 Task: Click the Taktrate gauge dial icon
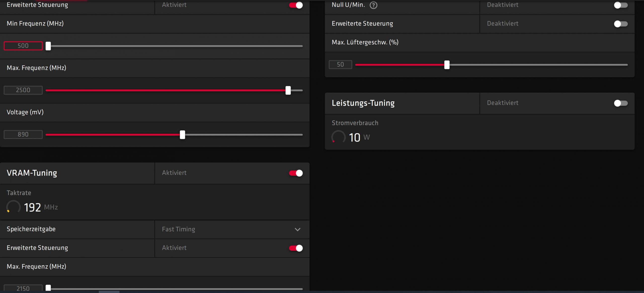[13, 207]
